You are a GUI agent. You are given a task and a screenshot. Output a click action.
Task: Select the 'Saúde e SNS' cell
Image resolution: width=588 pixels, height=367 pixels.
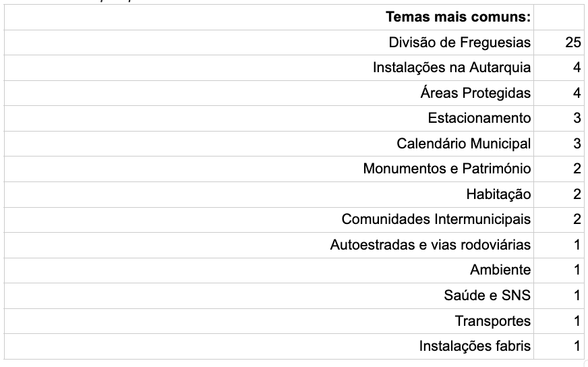(488, 295)
